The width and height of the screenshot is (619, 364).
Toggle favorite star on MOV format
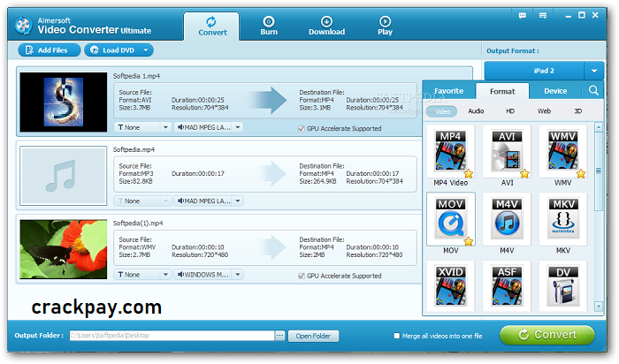pos(468,241)
